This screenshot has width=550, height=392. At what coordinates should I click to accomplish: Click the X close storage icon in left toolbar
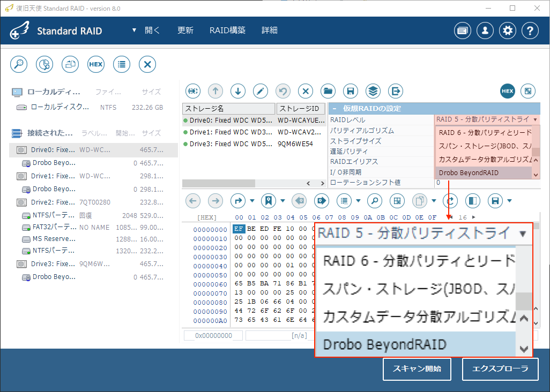[x=147, y=64]
